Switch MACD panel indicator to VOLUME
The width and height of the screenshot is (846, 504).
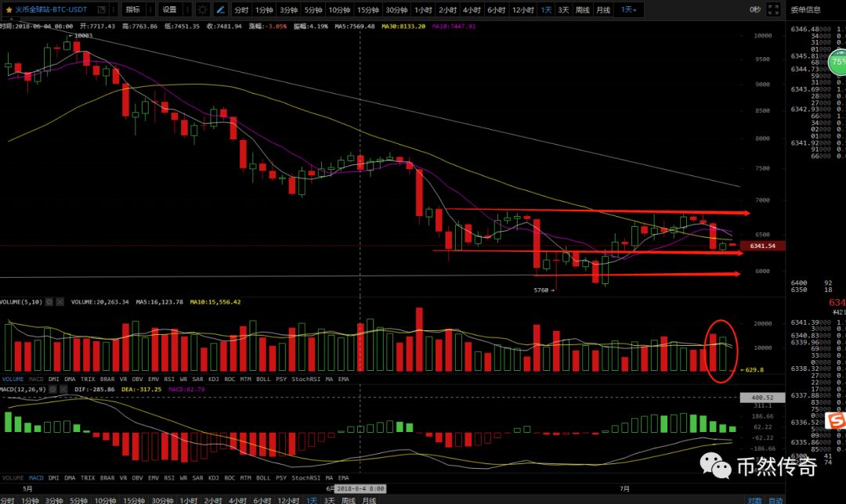(x=13, y=477)
